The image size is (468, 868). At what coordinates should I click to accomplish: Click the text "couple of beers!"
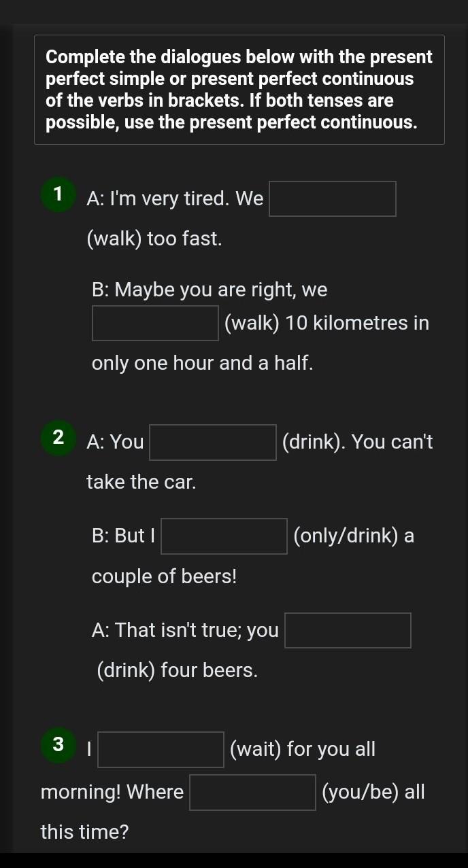pos(165,577)
